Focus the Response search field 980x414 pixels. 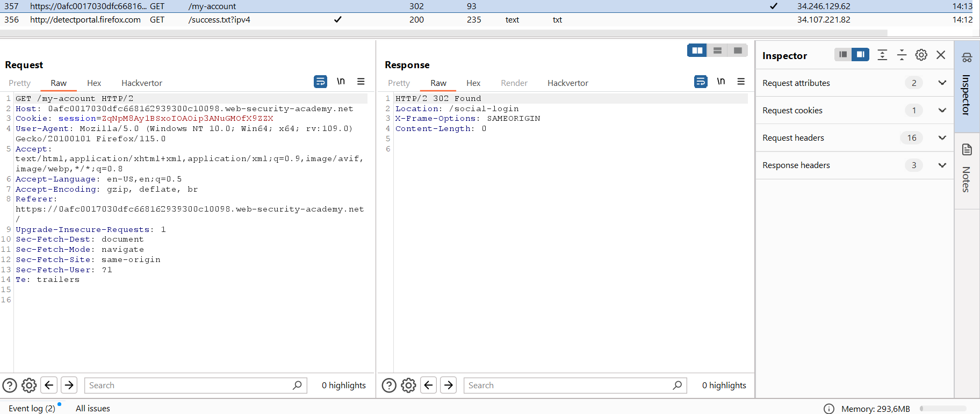point(575,385)
